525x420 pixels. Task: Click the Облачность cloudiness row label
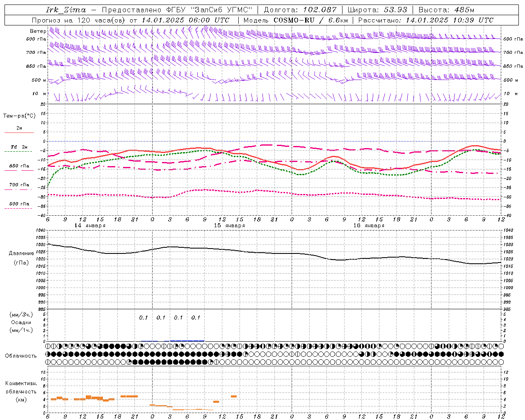coord(21,356)
